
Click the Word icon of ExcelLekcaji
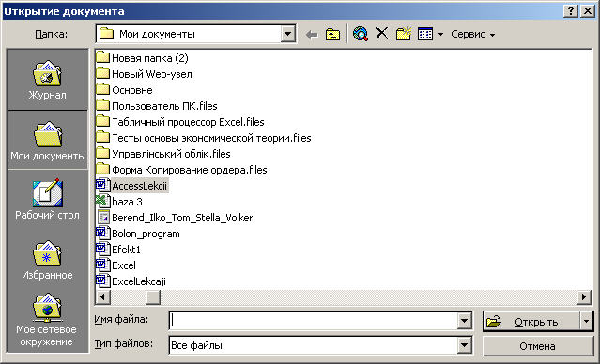(102, 281)
